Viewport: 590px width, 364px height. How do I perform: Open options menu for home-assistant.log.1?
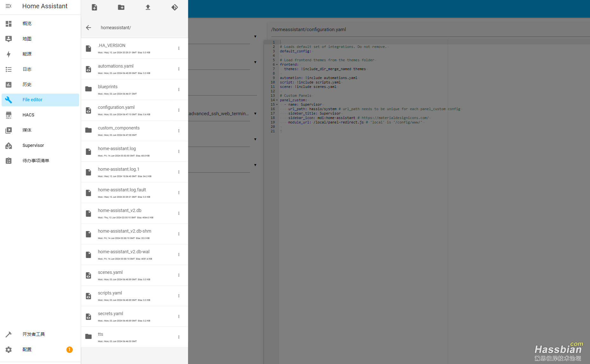pos(179,172)
